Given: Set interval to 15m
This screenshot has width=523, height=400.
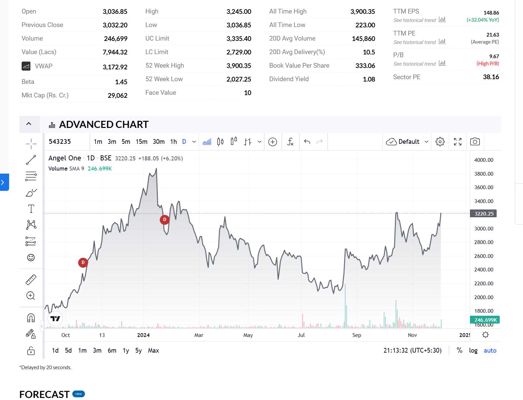Looking at the screenshot, I should pos(141,142).
